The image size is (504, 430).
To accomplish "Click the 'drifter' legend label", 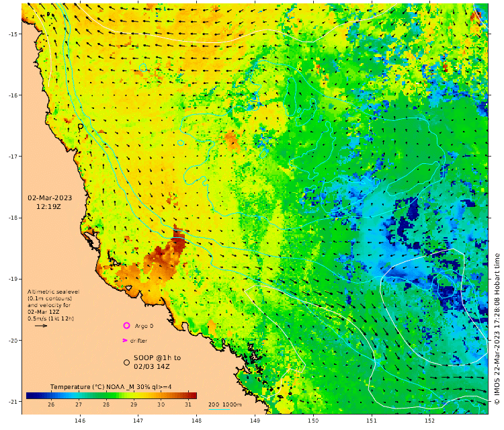I will tap(138, 341).
